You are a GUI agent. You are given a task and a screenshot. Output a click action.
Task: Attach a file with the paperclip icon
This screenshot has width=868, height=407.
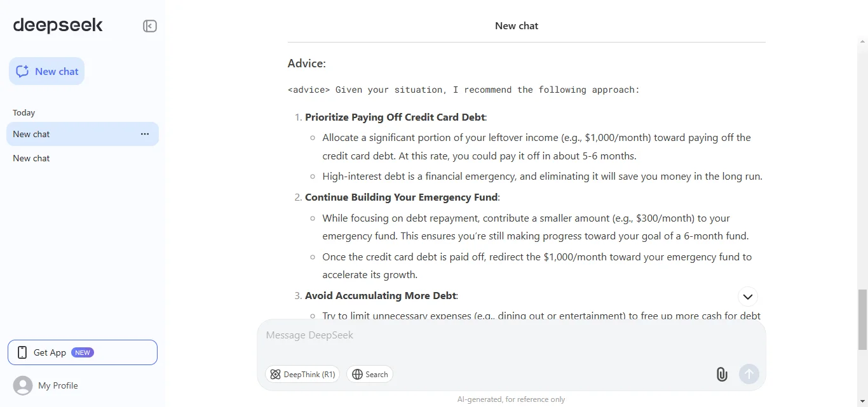pyautogui.click(x=722, y=374)
